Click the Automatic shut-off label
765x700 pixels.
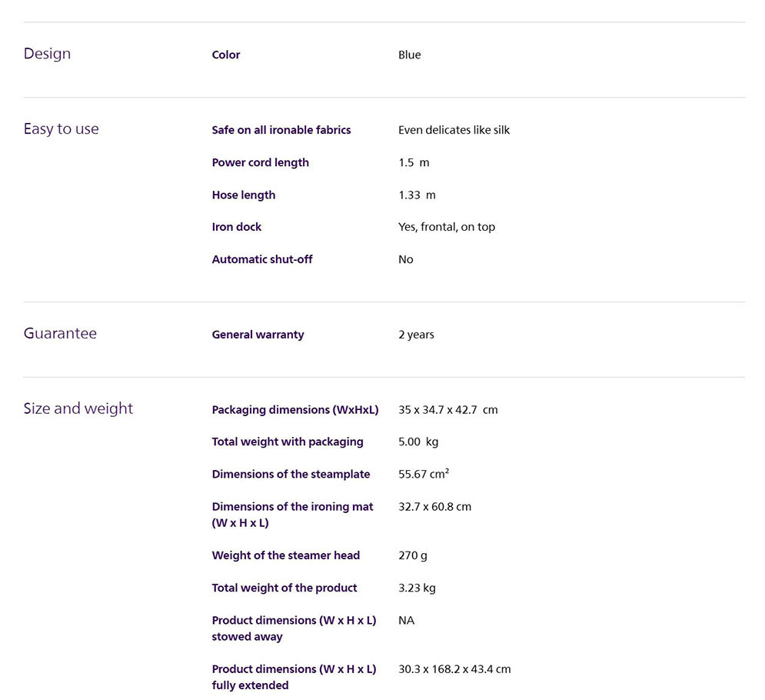click(x=261, y=259)
